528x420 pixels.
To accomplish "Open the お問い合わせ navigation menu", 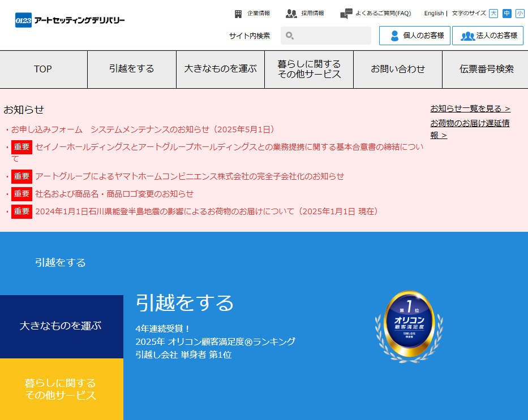I will tap(398, 70).
